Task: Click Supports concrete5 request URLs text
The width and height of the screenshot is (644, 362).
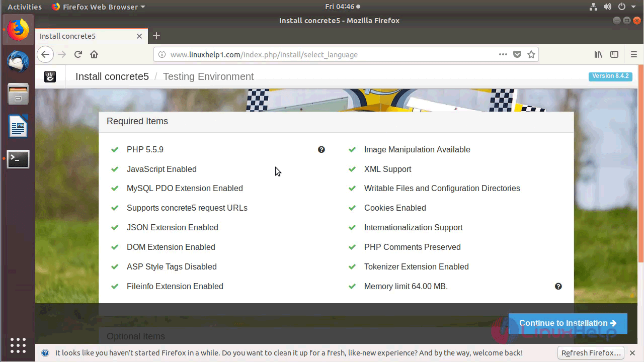Action: [187, 208]
